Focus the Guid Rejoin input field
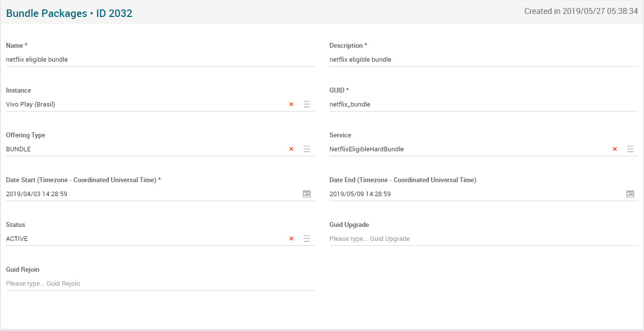 (159, 284)
